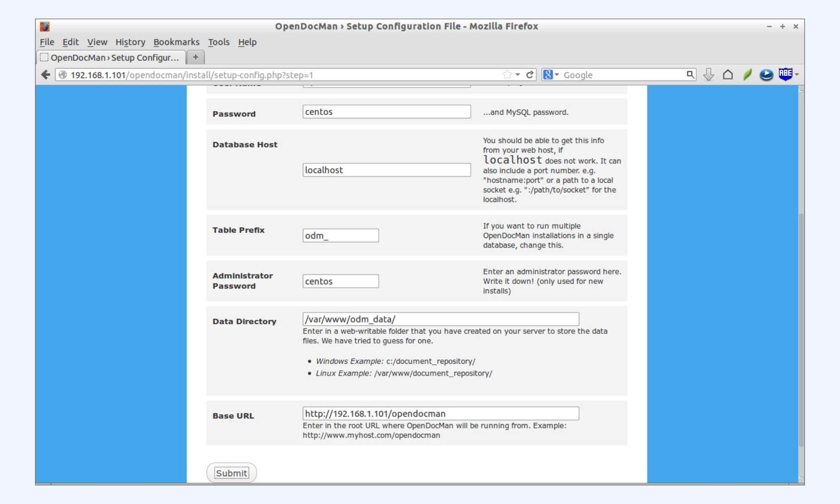This screenshot has width=840, height=504.
Task: Click the Base URL label
Action: (x=233, y=416)
